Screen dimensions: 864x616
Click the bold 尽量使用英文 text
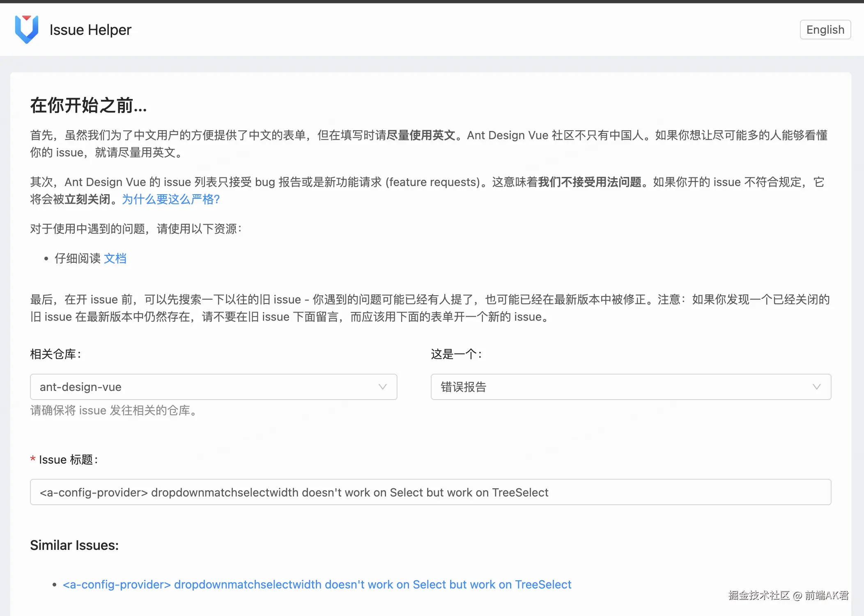[x=421, y=135]
